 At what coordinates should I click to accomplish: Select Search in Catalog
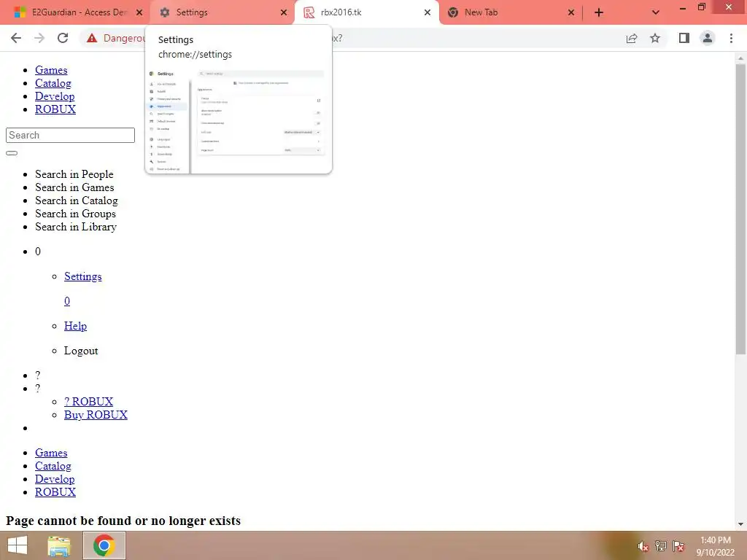click(x=76, y=201)
